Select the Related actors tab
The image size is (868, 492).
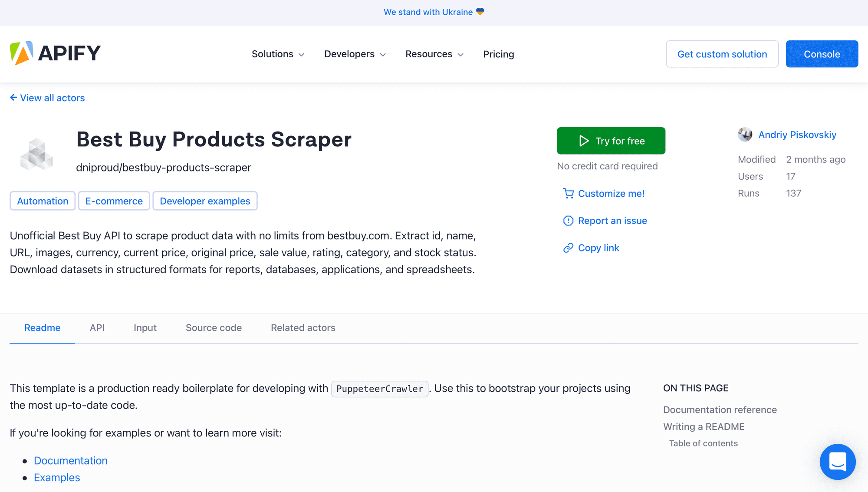[x=303, y=327]
